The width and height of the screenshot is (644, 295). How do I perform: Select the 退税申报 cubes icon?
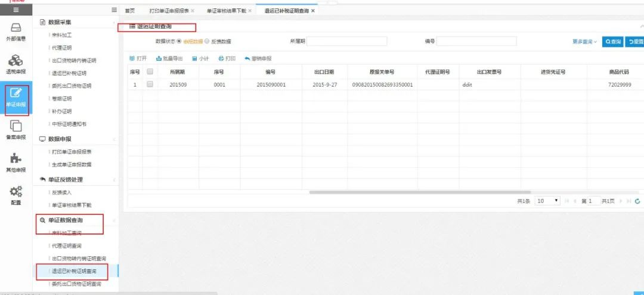click(x=16, y=61)
